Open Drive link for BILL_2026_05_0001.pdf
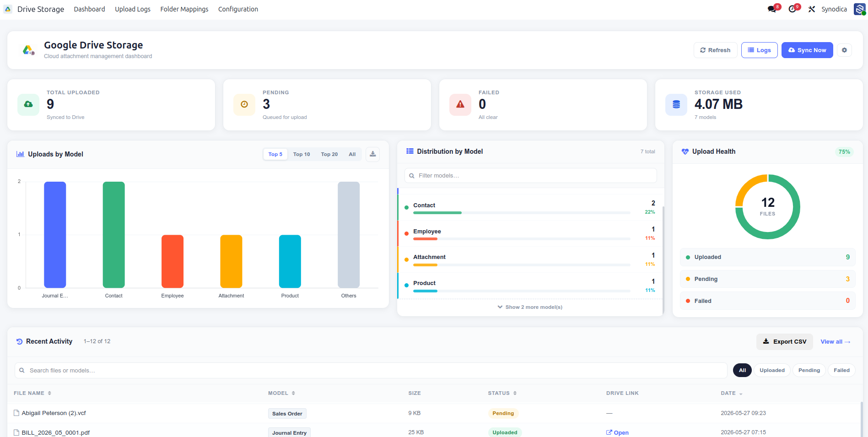Image resolution: width=868 pixels, height=437 pixels. 617,432
